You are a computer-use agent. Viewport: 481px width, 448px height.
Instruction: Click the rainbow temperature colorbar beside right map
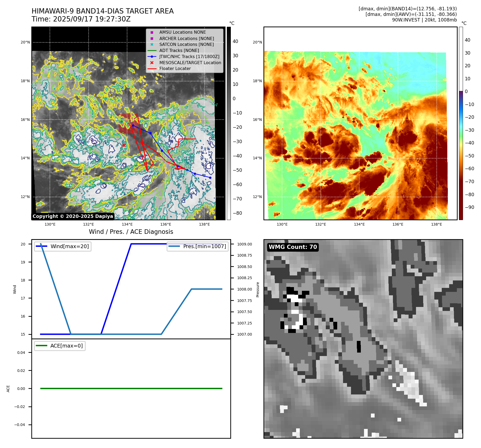click(x=461, y=123)
